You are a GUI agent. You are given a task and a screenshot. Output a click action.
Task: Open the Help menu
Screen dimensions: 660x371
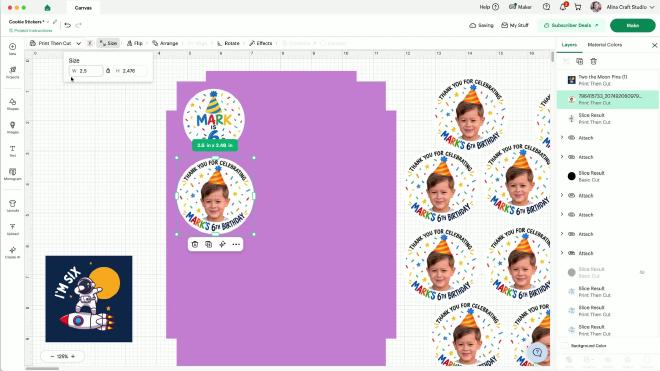[x=489, y=7]
